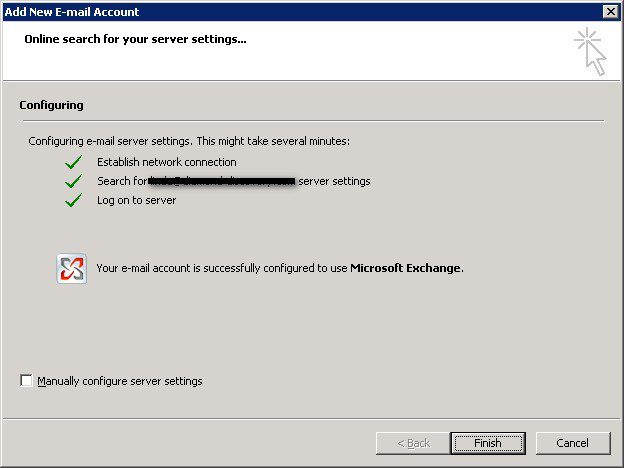
Task: Enable Manually configure server settings checkbox
Action: tap(26, 380)
